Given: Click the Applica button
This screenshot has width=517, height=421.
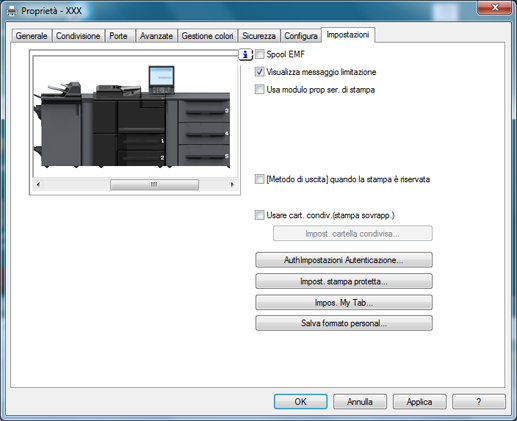Looking at the screenshot, I should tap(419, 402).
